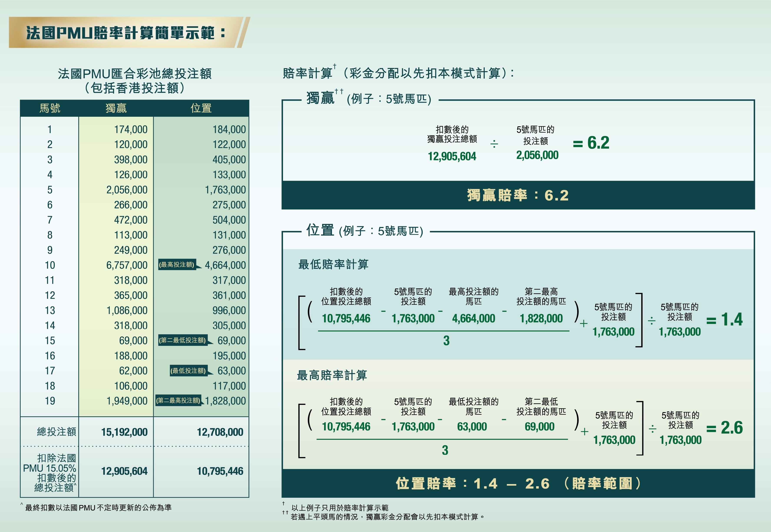This screenshot has width=771, height=532.
Task: Click the 獨贏 (例子：5號馬匹) section title
Action: tap(369, 98)
